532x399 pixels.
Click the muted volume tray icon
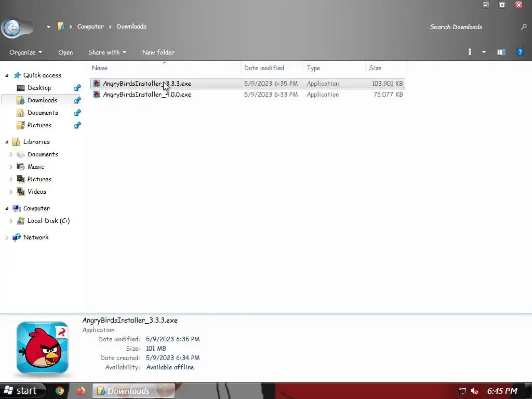pyautogui.click(x=475, y=391)
